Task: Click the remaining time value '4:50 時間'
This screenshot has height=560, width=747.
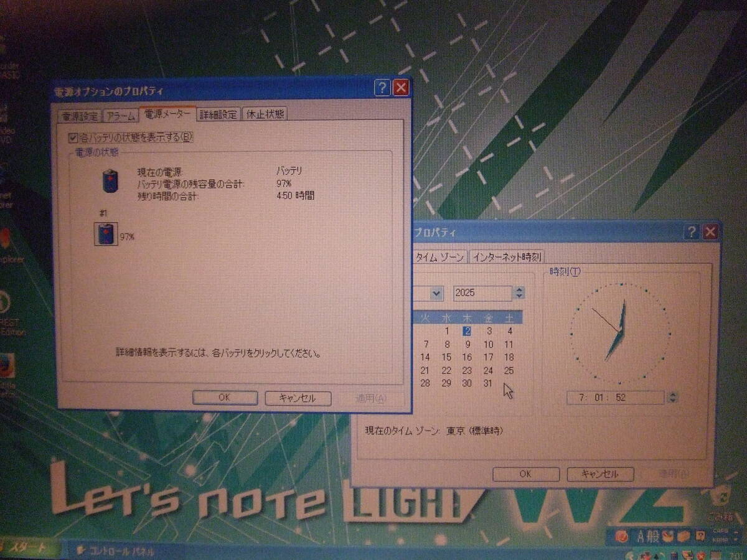Action: [x=296, y=195]
